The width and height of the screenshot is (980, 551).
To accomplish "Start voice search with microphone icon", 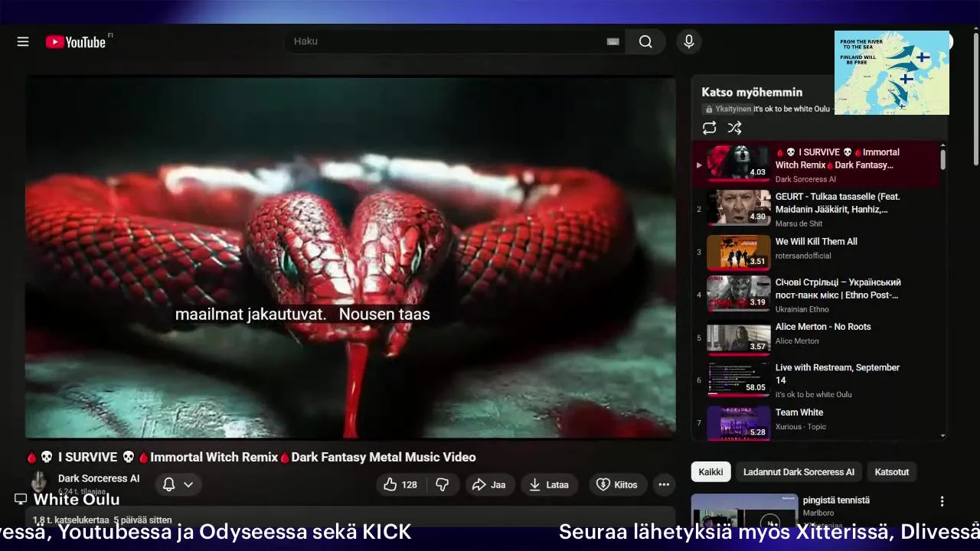I will (x=689, y=41).
